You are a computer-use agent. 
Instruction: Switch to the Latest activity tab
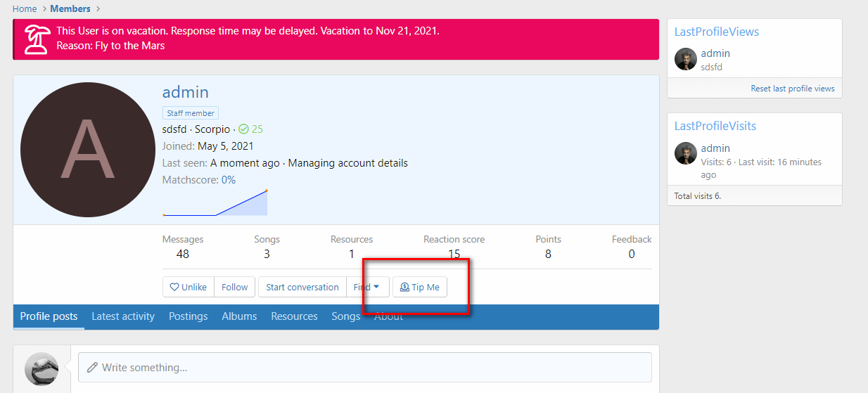123,316
